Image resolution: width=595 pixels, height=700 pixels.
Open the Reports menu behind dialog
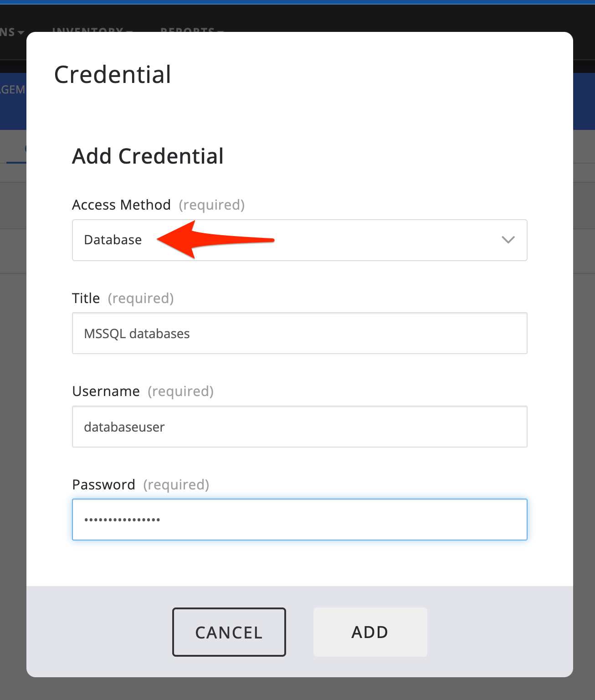point(191,30)
